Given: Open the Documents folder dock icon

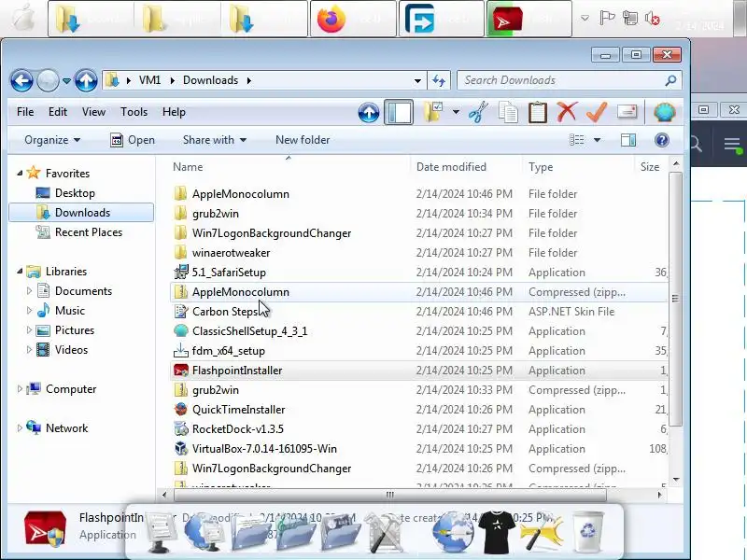Looking at the screenshot, I should coord(248,532).
